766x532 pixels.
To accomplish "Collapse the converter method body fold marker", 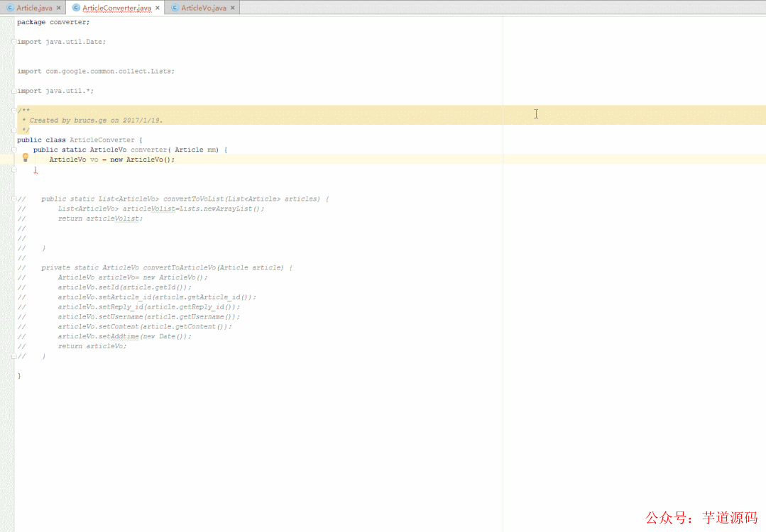I will point(13,150).
